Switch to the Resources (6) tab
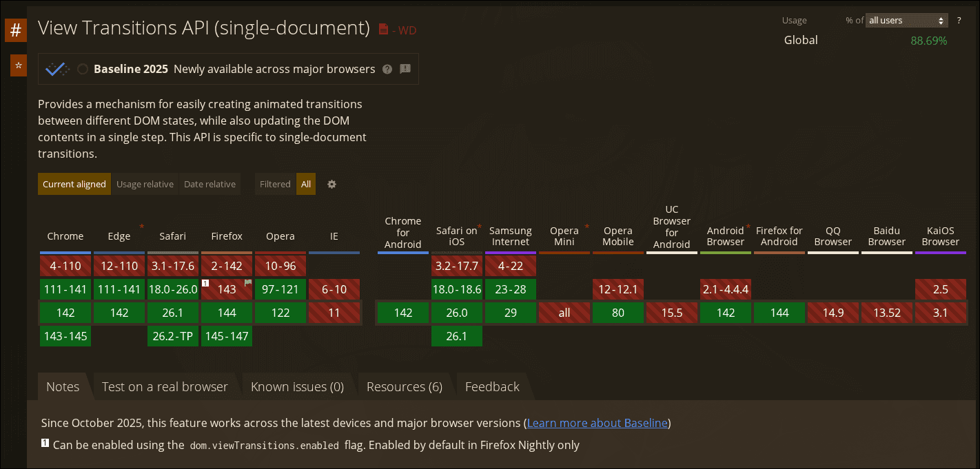Image resolution: width=980 pixels, height=469 pixels. (x=404, y=386)
